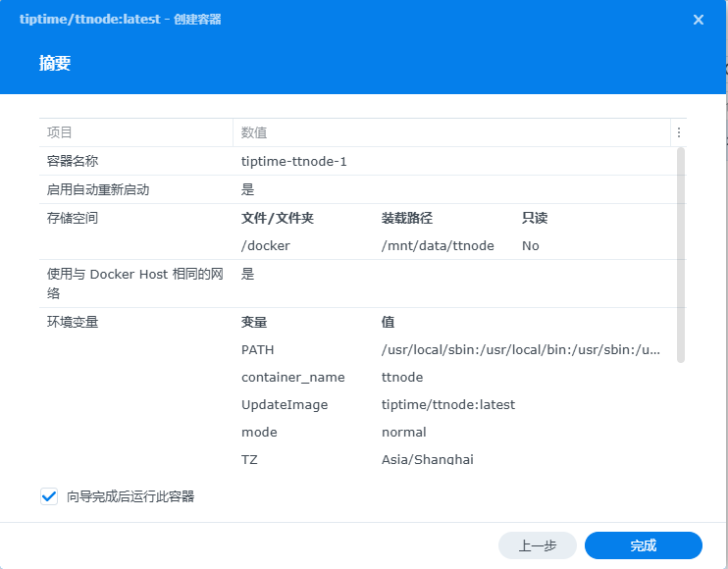The image size is (728, 569).
Task: Close the create container dialog
Action: click(699, 20)
